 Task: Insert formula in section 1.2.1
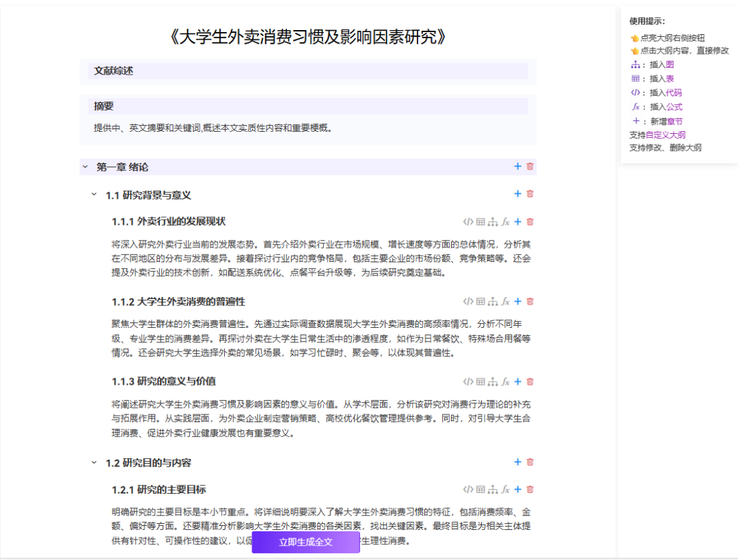click(x=505, y=489)
